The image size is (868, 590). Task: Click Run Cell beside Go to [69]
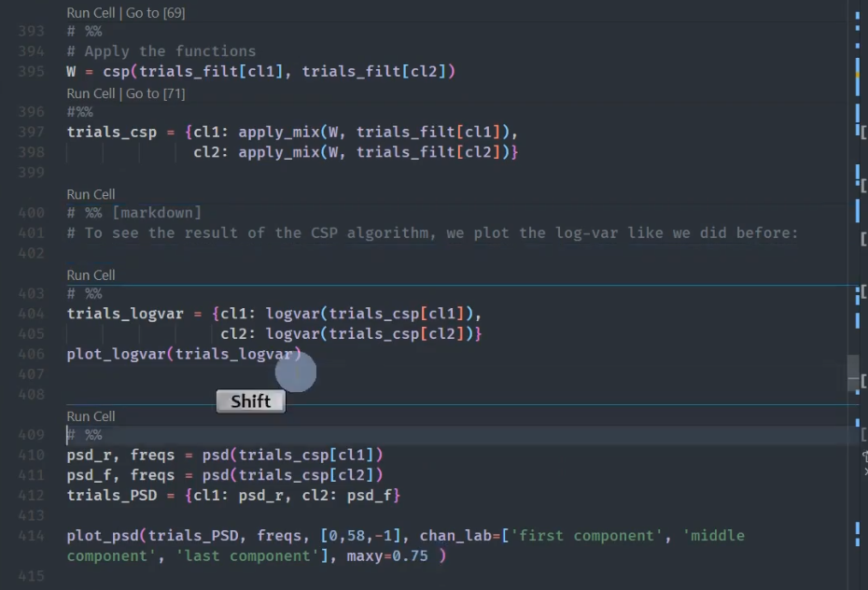(91, 13)
